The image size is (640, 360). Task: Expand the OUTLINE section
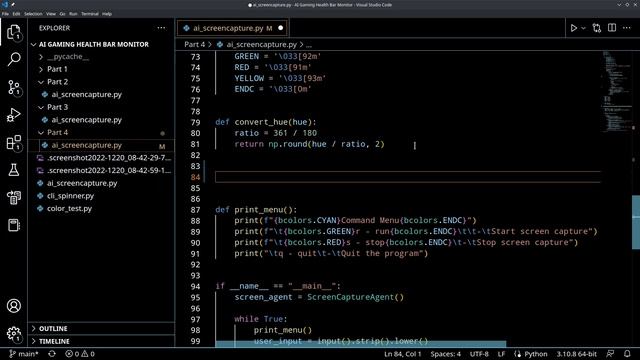53,329
